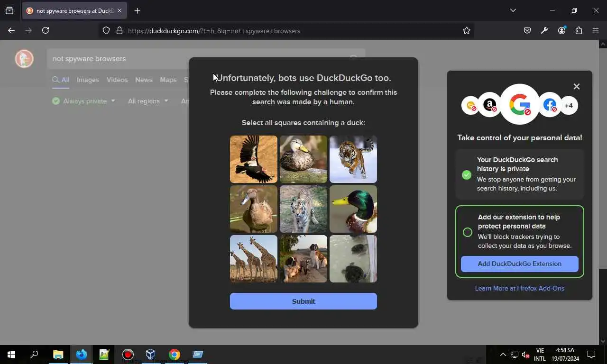Click the page vertical scrollbar
This screenshot has width=607, height=364.
tap(603, 192)
